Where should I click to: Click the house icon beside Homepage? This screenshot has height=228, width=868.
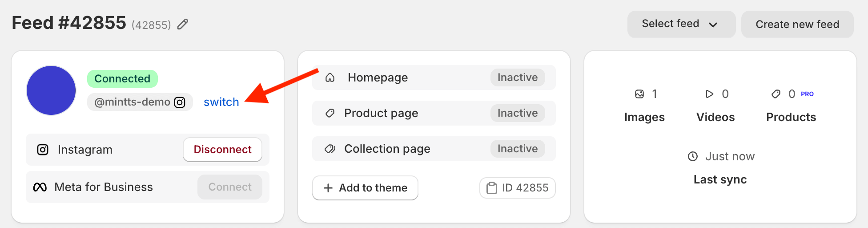(330, 78)
